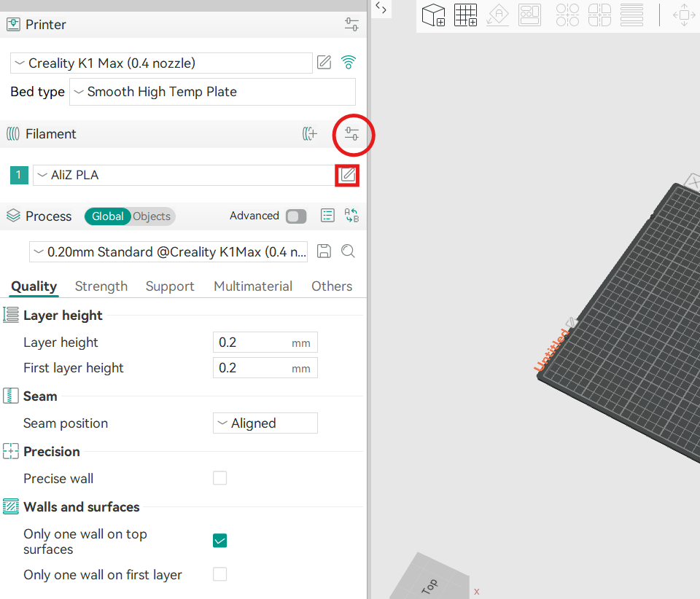This screenshot has height=599, width=700.
Task: Click the Filament spool section icon
Action: click(x=13, y=134)
